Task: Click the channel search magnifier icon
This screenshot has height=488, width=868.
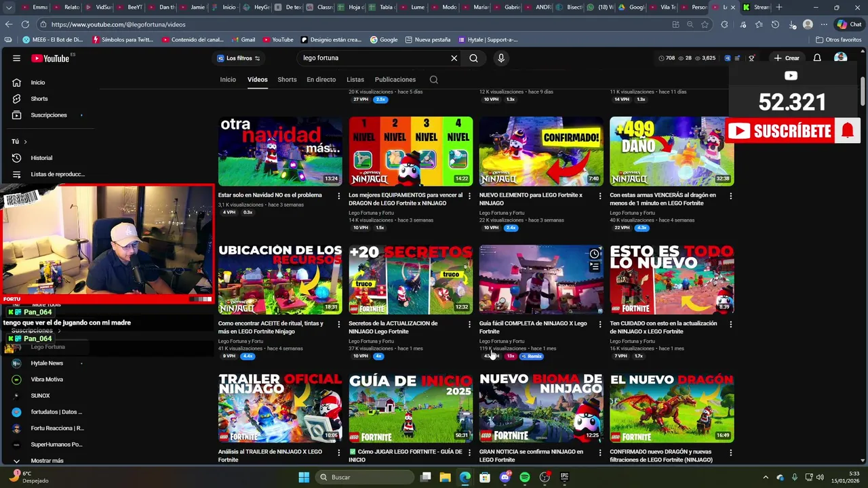Action: (433, 79)
